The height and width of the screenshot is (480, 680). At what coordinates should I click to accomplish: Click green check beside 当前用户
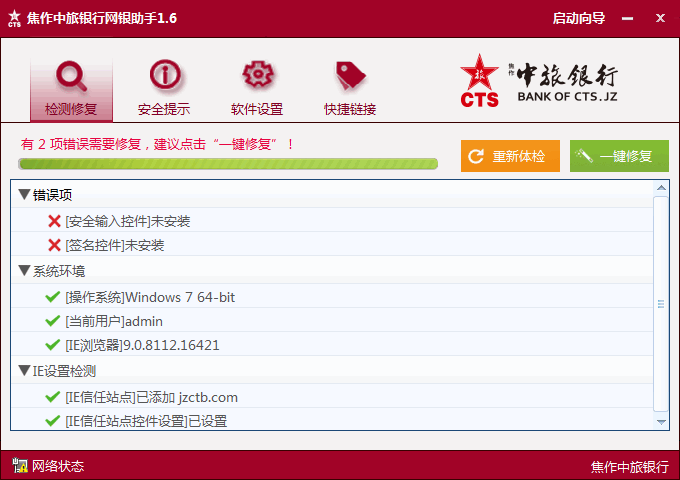point(52,321)
